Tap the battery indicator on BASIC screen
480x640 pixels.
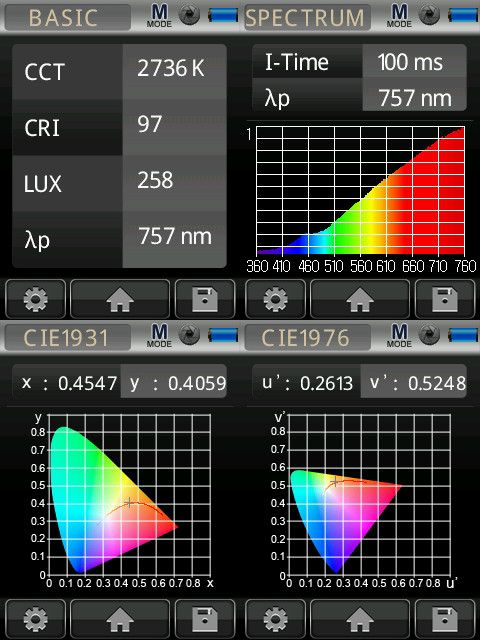click(x=223, y=15)
